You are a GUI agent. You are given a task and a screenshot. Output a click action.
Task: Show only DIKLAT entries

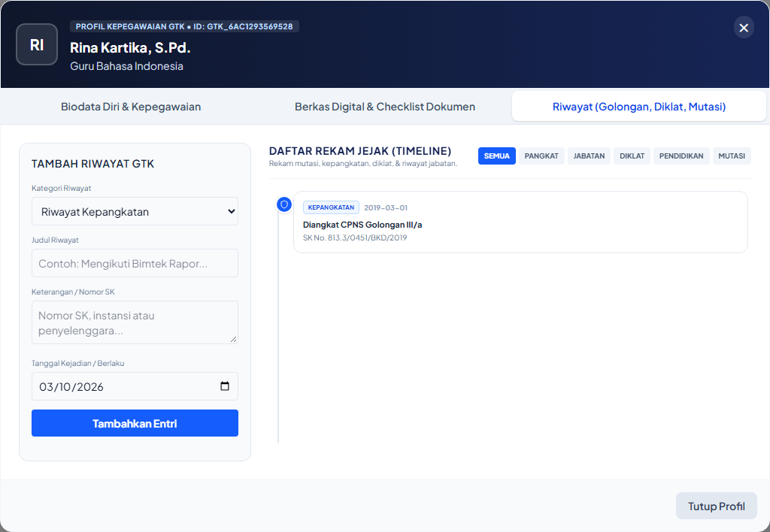632,156
